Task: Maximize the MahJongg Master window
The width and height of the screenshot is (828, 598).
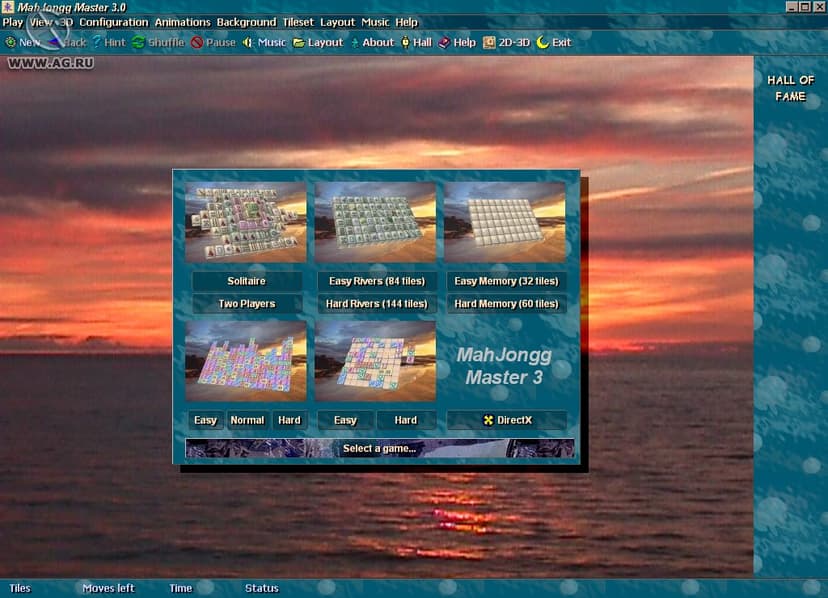Action: 805,7
